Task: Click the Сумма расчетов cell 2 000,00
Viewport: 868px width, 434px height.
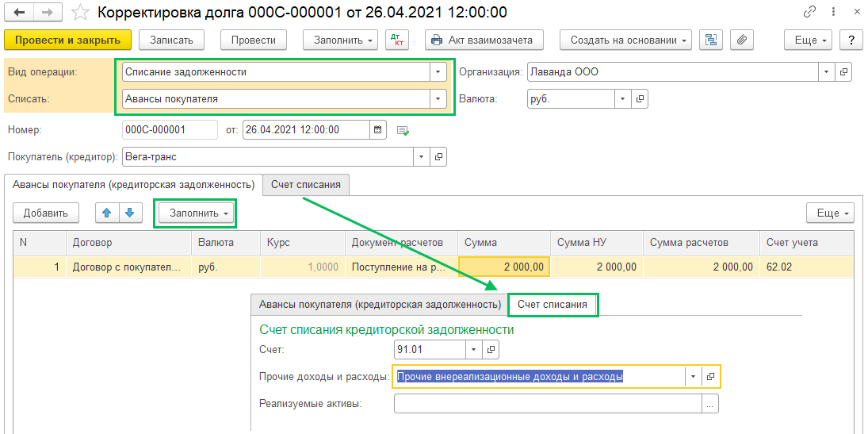Action: 702,267
